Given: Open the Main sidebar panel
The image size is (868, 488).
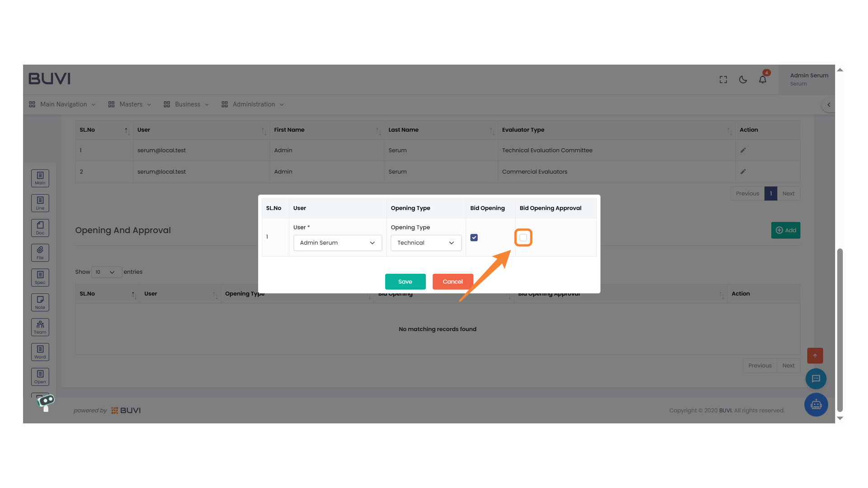Looking at the screenshot, I should (40, 178).
